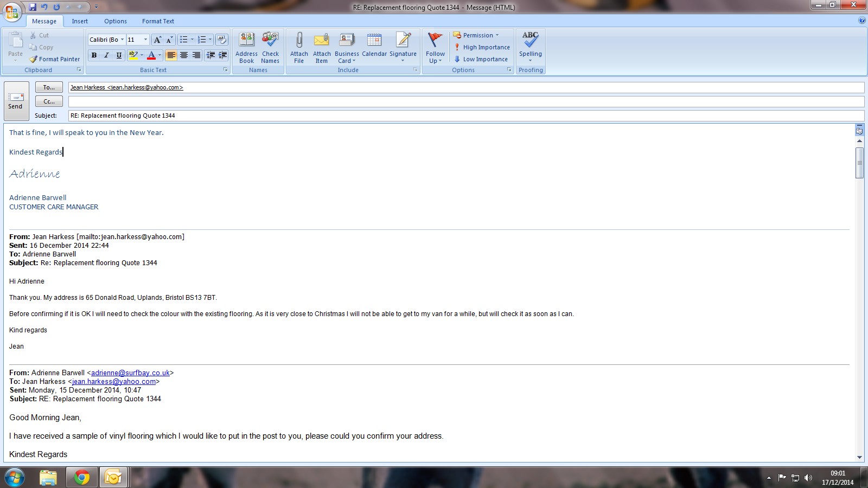
Task: Click the Cc... button
Action: (x=49, y=101)
